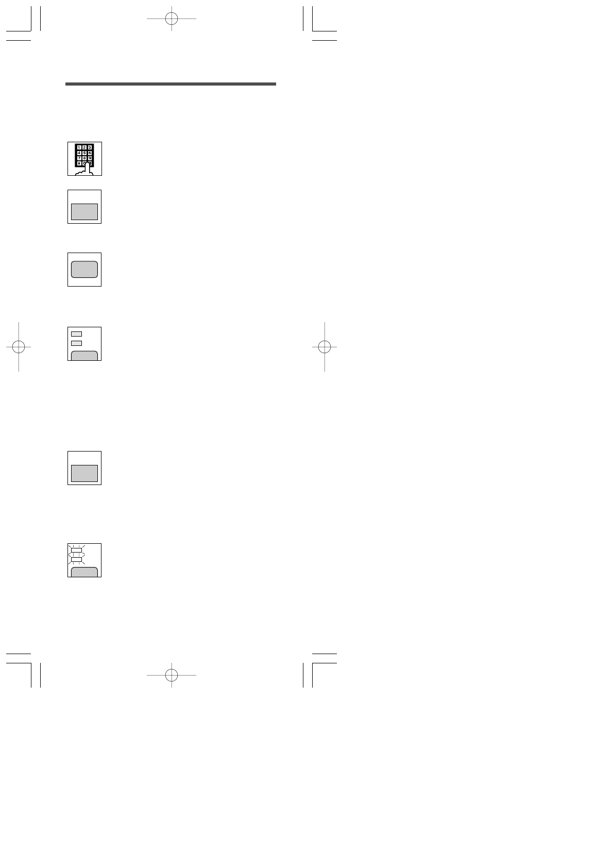Image resolution: width=613 pixels, height=868 pixels.
Task: Click the upper flashing indicator lamp
Action: pos(76,550)
